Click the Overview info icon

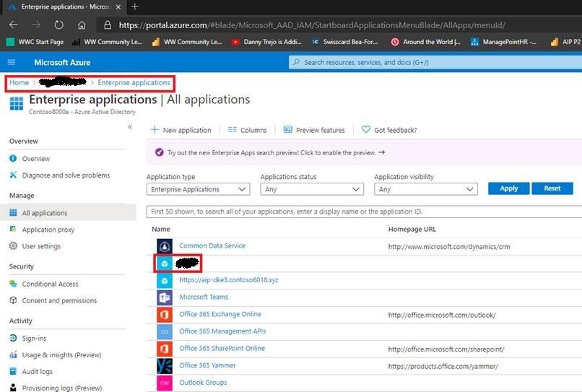pyautogui.click(x=13, y=158)
